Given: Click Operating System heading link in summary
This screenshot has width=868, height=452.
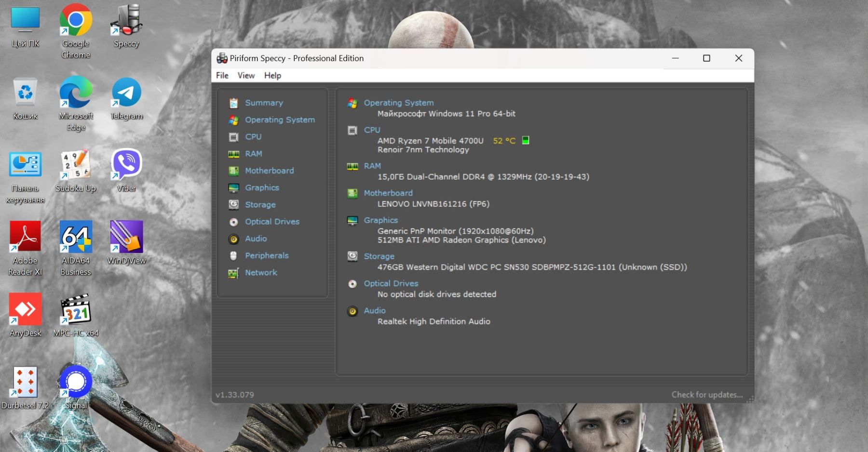Looking at the screenshot, I should (x=399, y=103).
